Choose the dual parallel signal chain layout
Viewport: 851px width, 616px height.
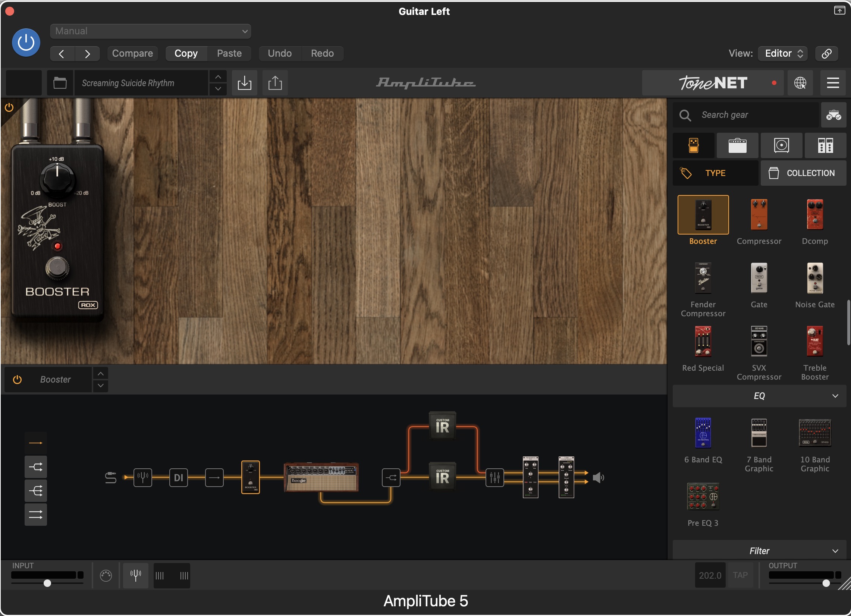[36, 515]
